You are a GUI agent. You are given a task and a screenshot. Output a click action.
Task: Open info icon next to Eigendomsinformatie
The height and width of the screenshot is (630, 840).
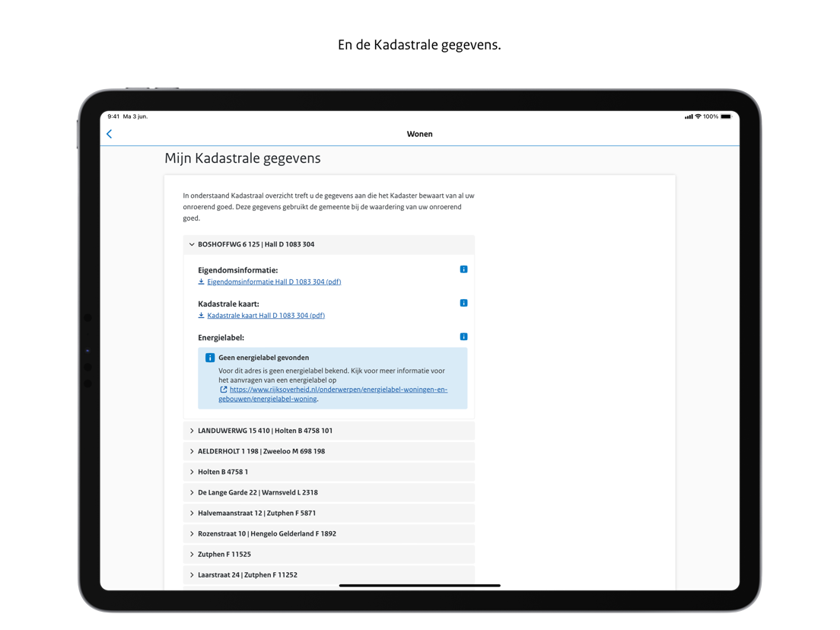pos(464,269)
